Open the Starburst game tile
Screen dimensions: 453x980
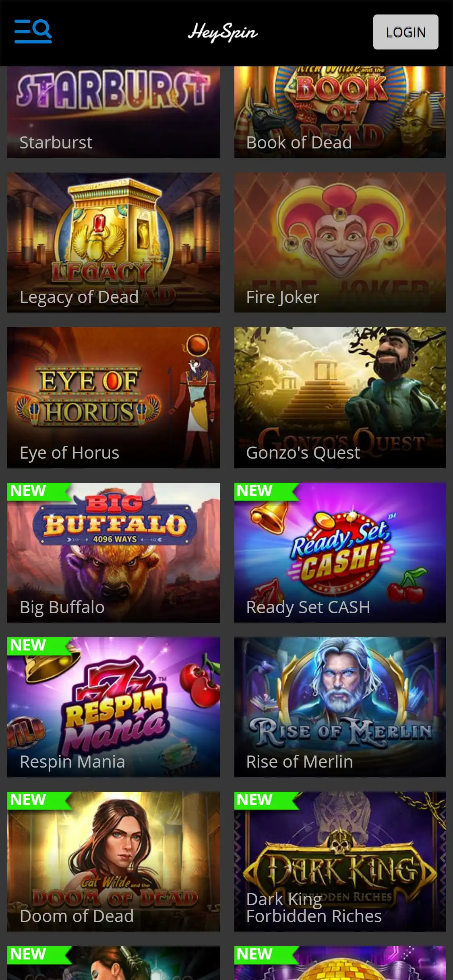click(114, 112)
